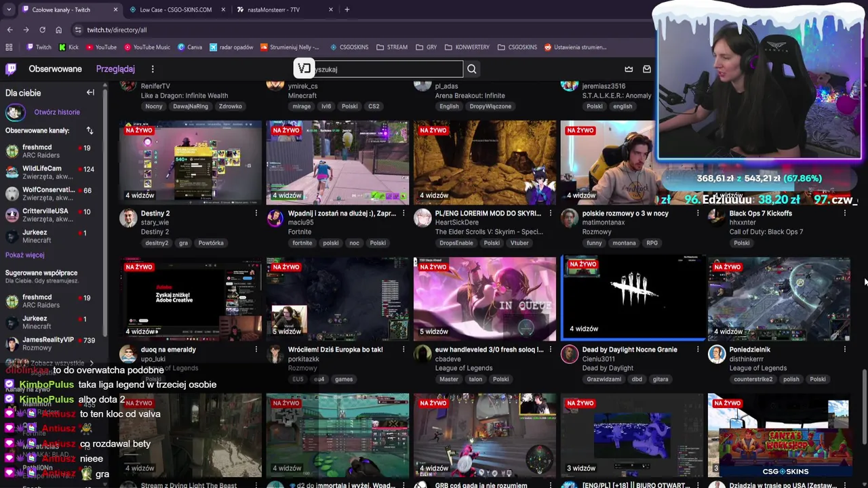Open Przeglądaj navigation item

tap(115, 69)
